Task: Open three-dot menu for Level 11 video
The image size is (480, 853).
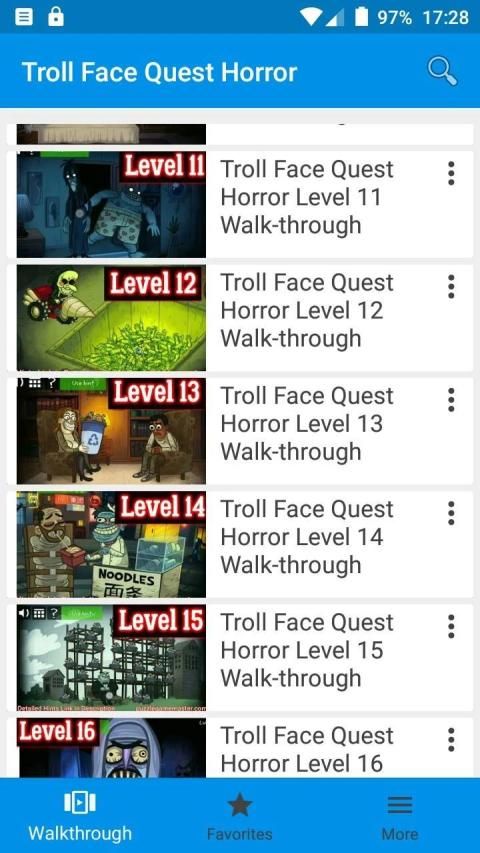Action: point(451,174)
